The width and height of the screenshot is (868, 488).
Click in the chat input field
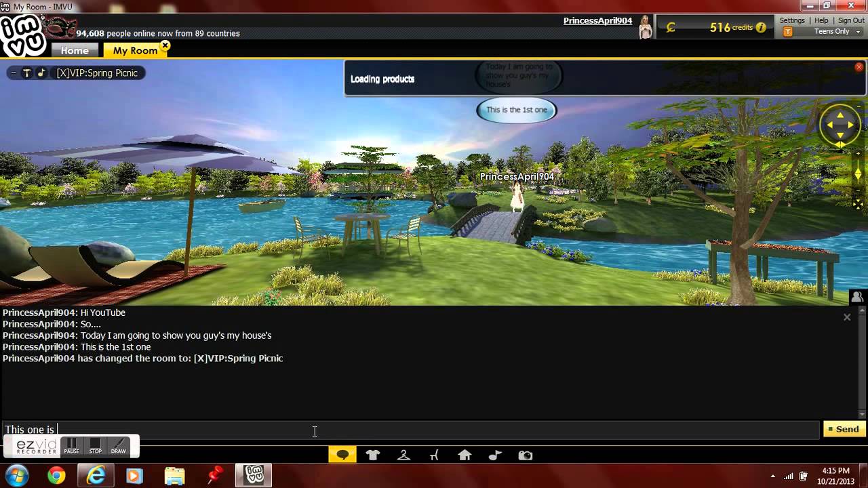(410, 430)
